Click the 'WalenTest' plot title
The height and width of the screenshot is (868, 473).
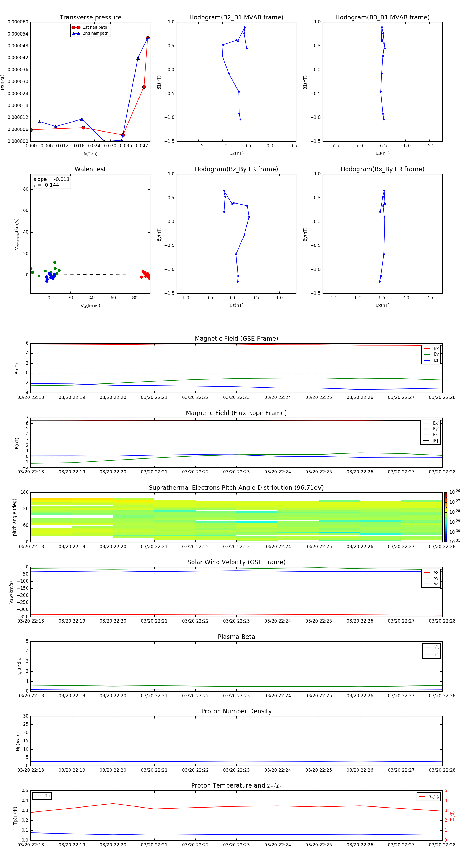point(90,169)
